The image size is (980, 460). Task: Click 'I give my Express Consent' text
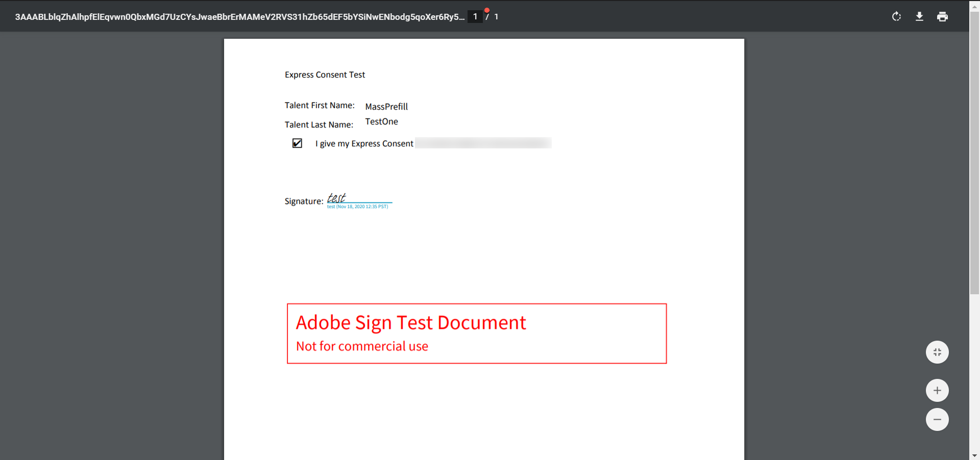(364, 144)
